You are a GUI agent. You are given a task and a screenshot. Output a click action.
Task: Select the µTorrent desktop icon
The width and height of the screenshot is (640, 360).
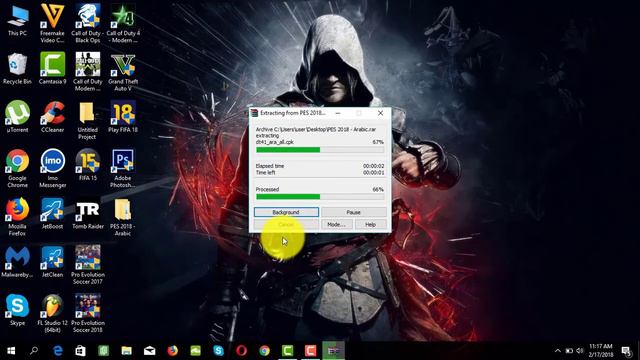18,117
